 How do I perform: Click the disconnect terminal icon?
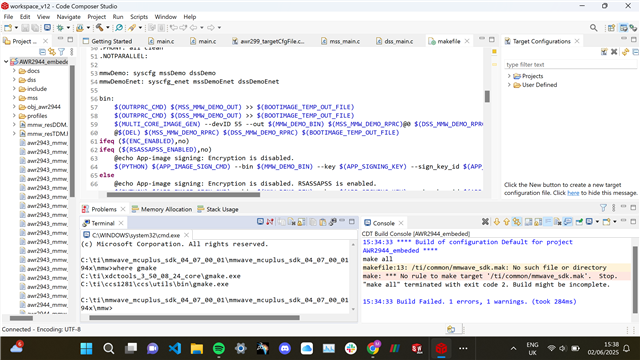point(270,222)
